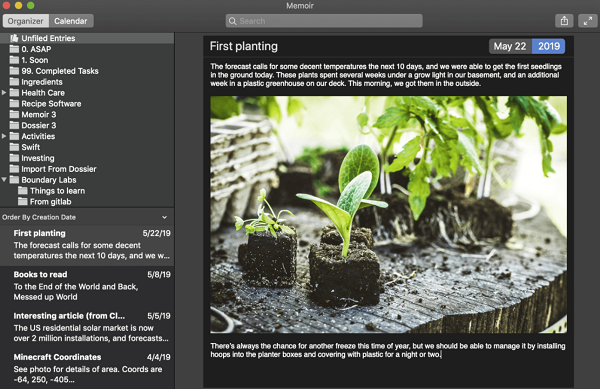Expand the Activities folder

click(x=4, y=136)
